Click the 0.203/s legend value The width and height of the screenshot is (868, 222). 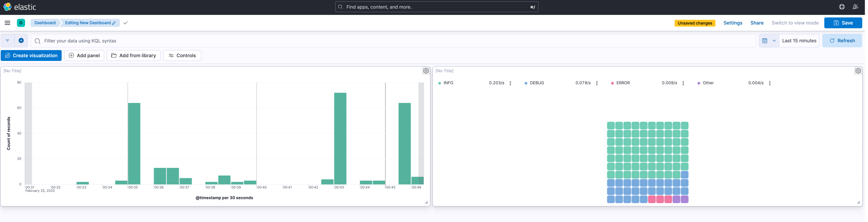(496, 83)
